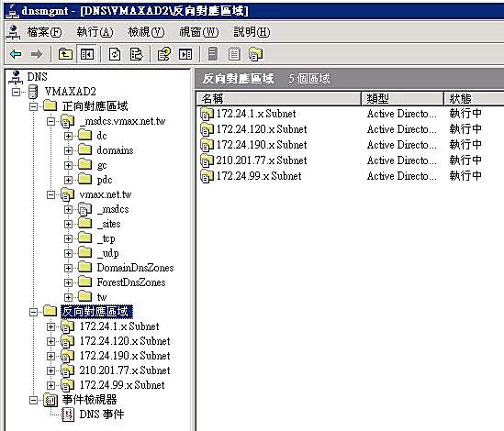Open the 檢視(V) menu
The height and width of the screenshot is (431, 504).
coord(146,32)
